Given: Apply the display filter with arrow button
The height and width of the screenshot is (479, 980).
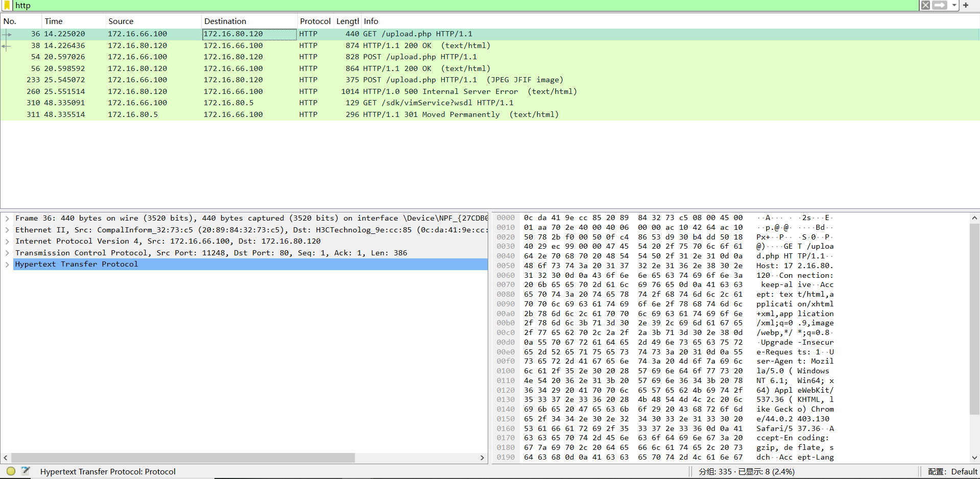Looking at the screenshot, I should pyautogui.click(x=940, y=5).
